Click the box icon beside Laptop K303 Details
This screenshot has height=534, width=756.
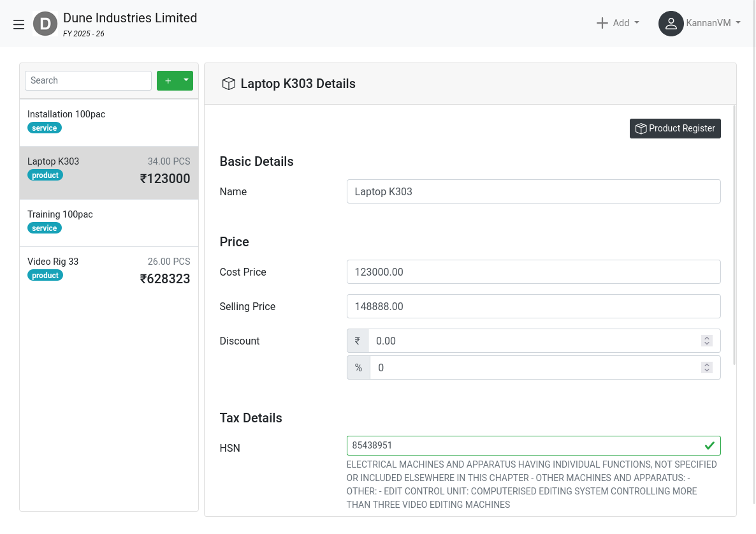click(228, 84)
